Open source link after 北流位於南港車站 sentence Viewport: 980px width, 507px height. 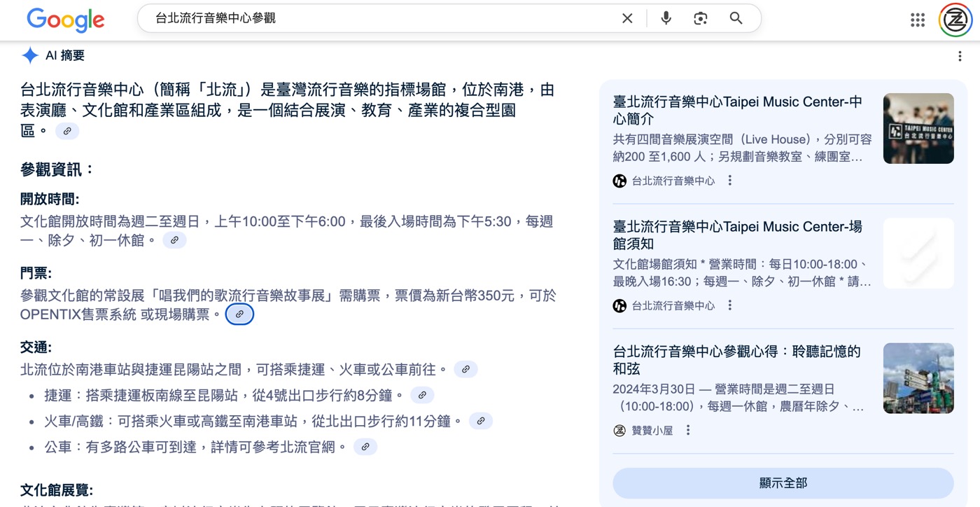pos(465,369)
